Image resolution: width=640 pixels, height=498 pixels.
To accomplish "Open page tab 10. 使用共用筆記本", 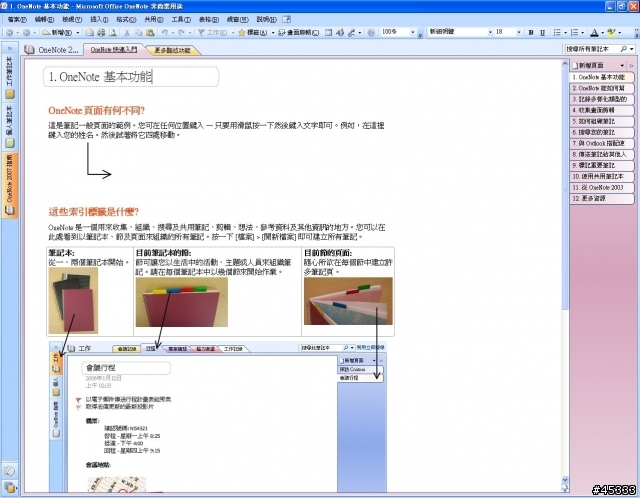I will tap(602, 176).
